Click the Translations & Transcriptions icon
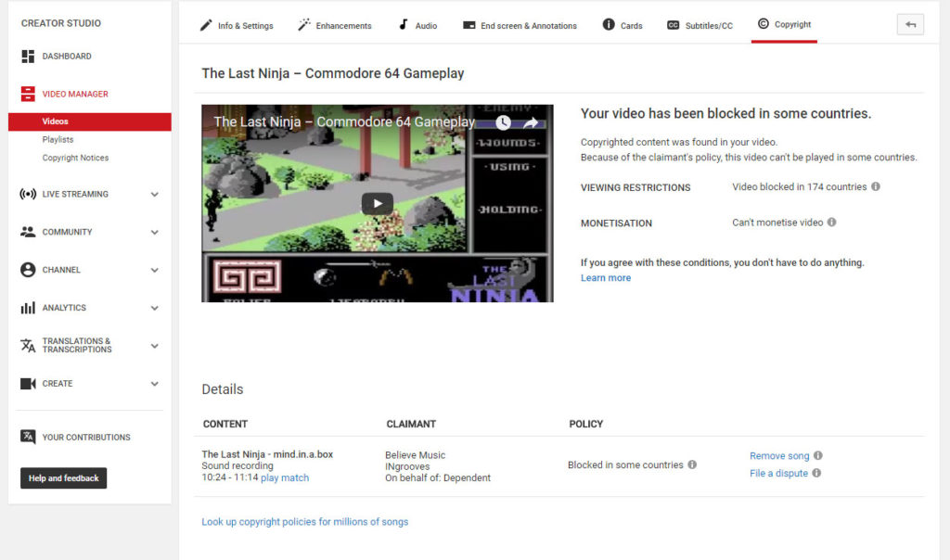 (28, 345)
